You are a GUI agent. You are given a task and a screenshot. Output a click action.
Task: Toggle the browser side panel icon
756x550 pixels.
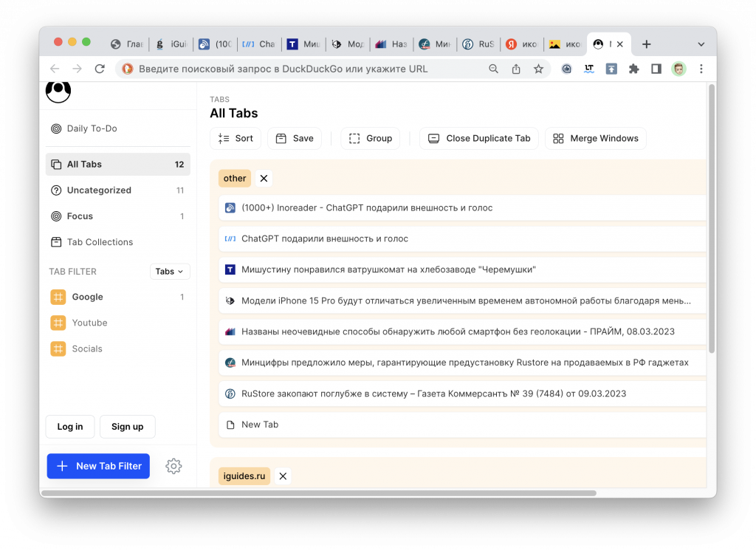click(x=656, y=69)
